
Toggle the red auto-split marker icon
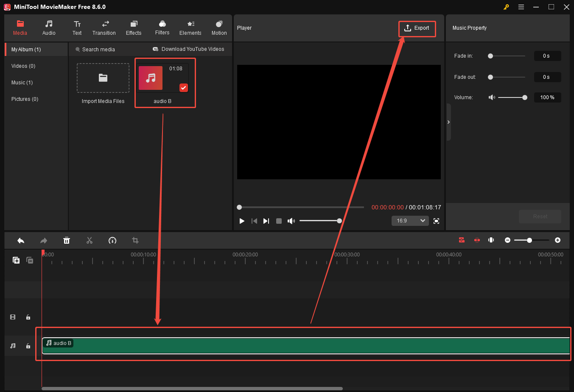tap(477, 240)
